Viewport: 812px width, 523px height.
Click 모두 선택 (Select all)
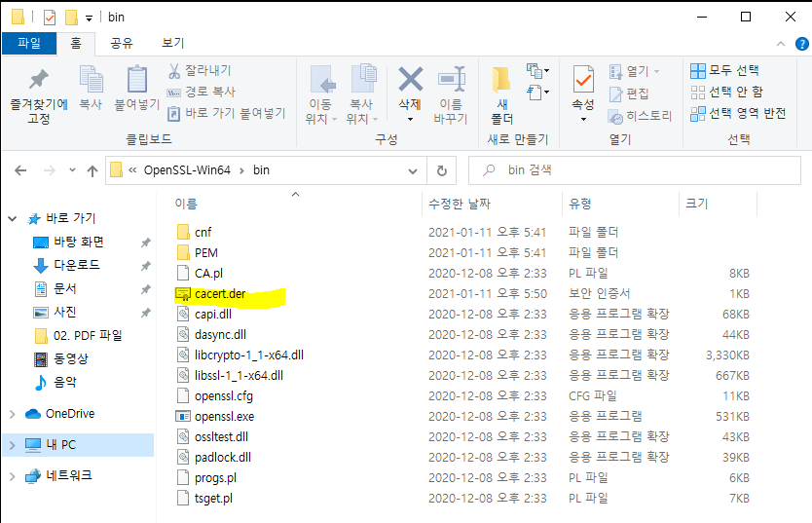pyautogui.click(x=725, y=70)
